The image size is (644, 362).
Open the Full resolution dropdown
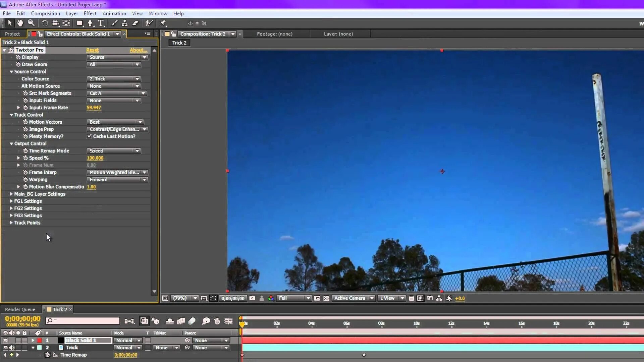pos(294,298)
